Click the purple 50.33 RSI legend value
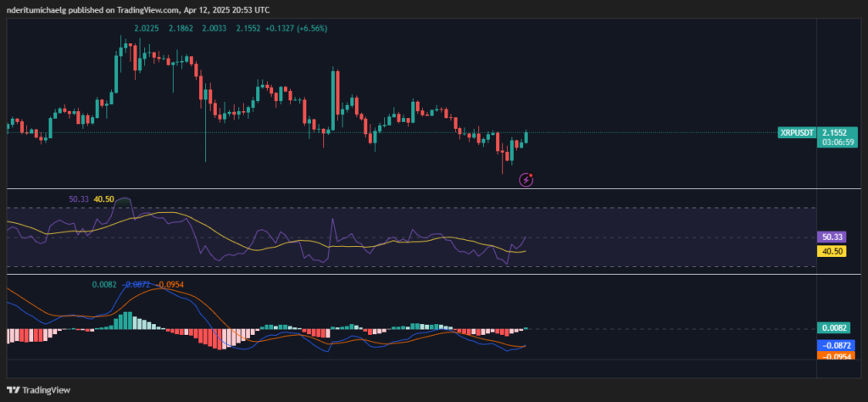 [79, 198]
